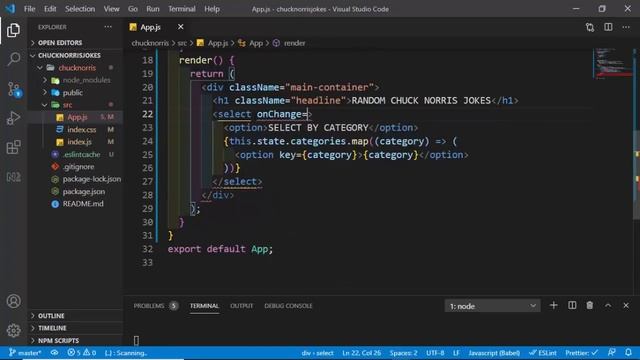Close the terminal panel
Viewport: 640px width, 360px height.
coord(626,305)
